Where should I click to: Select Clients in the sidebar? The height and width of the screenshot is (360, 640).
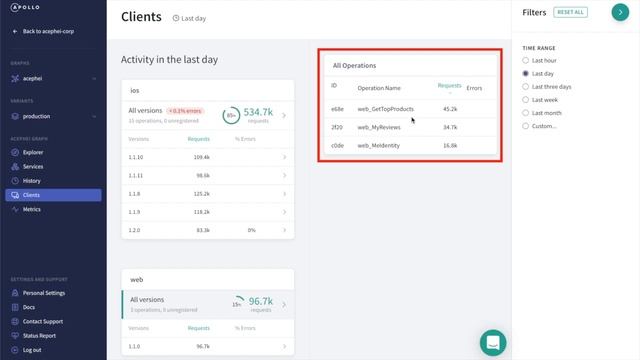coord(53,195)
